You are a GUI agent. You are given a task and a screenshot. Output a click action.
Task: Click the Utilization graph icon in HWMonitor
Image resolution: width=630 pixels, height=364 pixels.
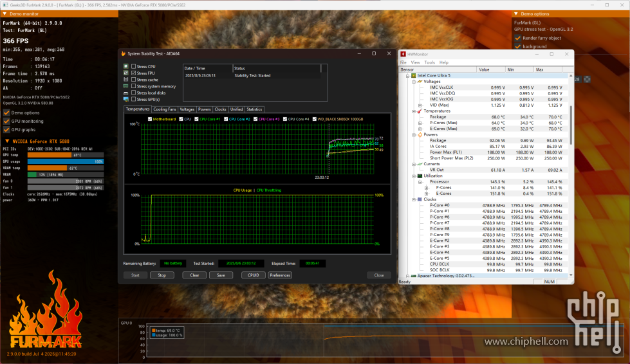[x=420, y=176]
